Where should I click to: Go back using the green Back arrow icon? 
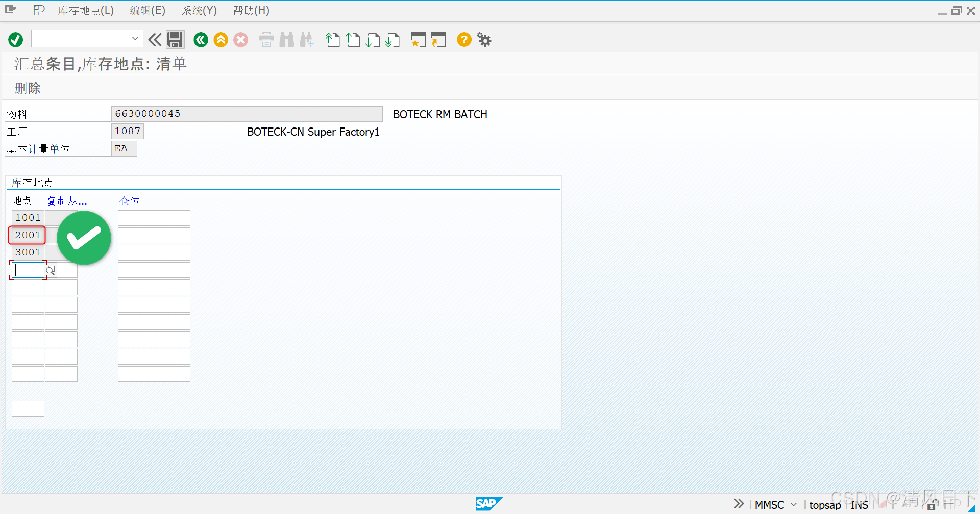tap(201, 39)
